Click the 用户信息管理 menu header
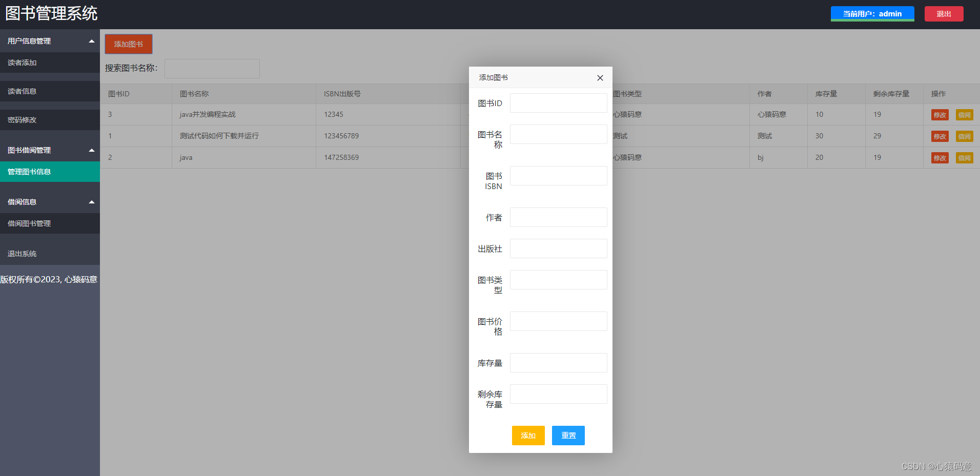This screenshot has width=980, height=476. click(50, 41)
